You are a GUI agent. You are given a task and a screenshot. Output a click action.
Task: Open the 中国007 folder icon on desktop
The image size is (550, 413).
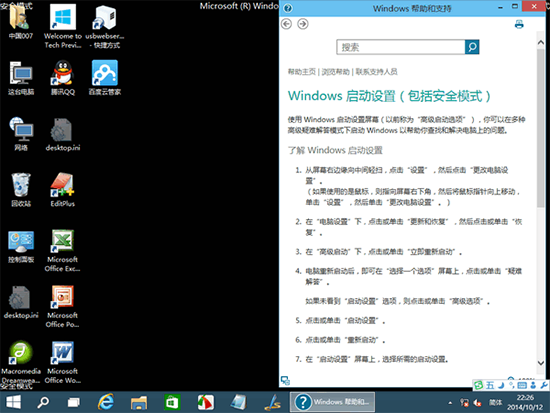(x=20, y=21)
